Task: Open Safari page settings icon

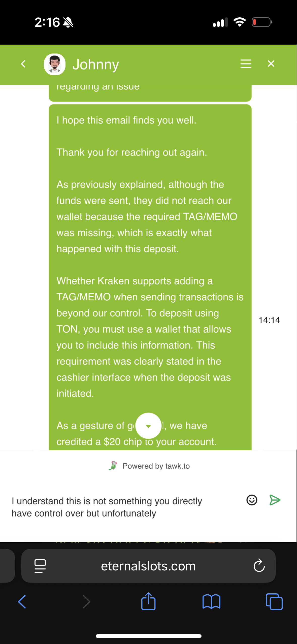Action: coord(40,566)
